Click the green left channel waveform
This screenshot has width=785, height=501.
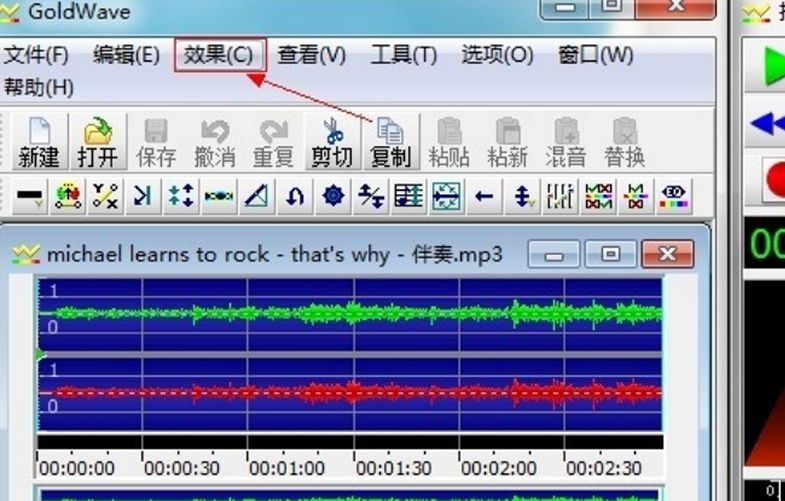click(350, 314)
